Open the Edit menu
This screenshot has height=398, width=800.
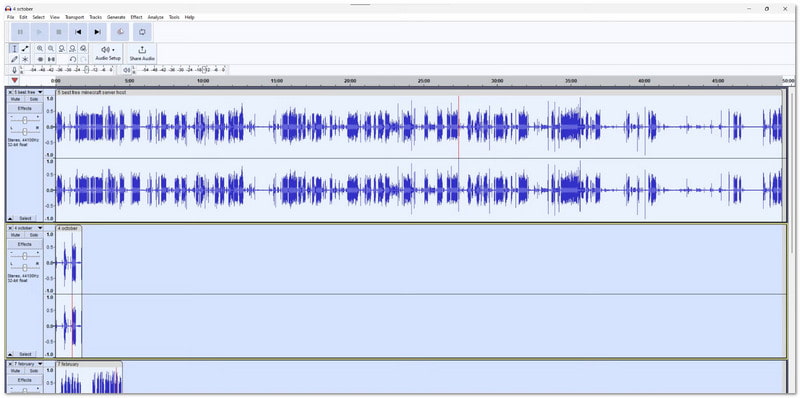click(23, 17)
